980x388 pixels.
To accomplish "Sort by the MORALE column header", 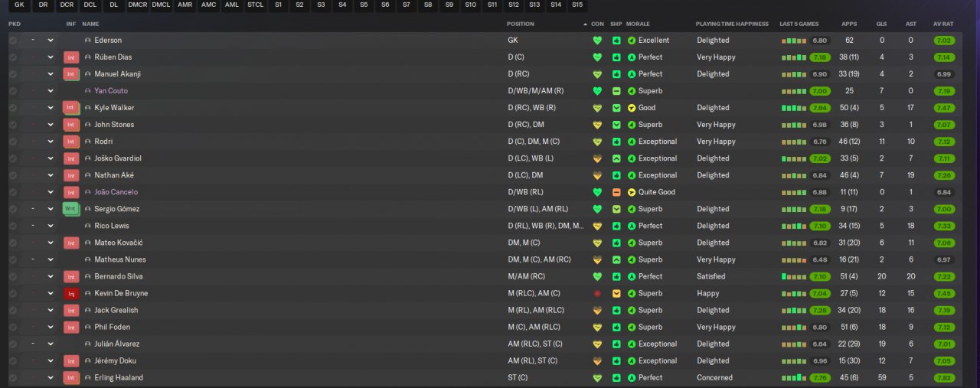I will 639,24.
